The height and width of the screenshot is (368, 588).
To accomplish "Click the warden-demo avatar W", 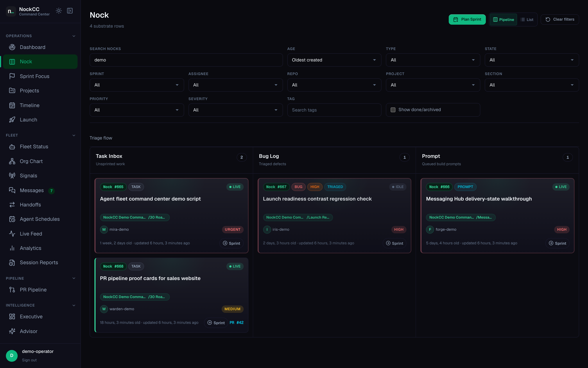I will click(104, 309).
